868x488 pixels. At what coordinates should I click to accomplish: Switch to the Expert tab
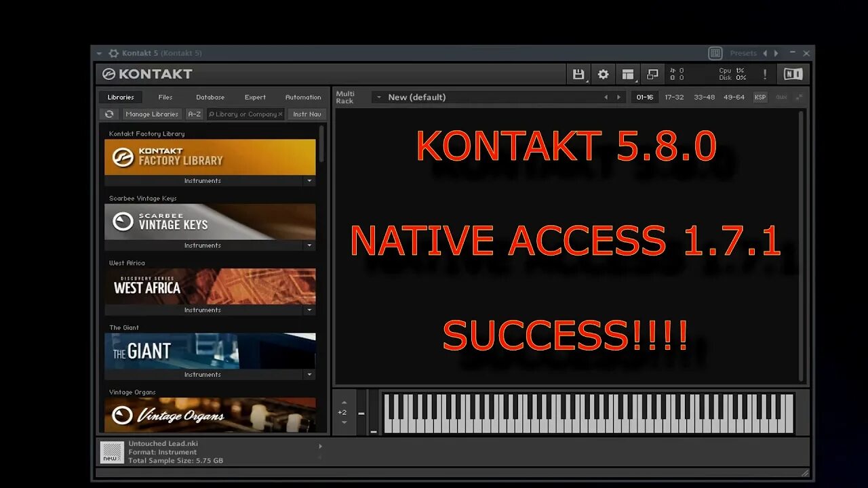tap(255, 97)
